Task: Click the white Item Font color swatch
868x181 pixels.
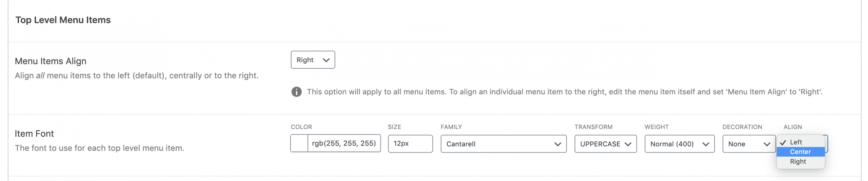Action: click(x=299, y=143)
